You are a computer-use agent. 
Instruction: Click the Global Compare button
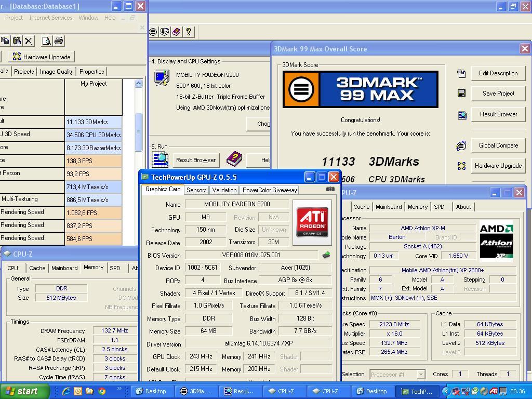point(498,145)
